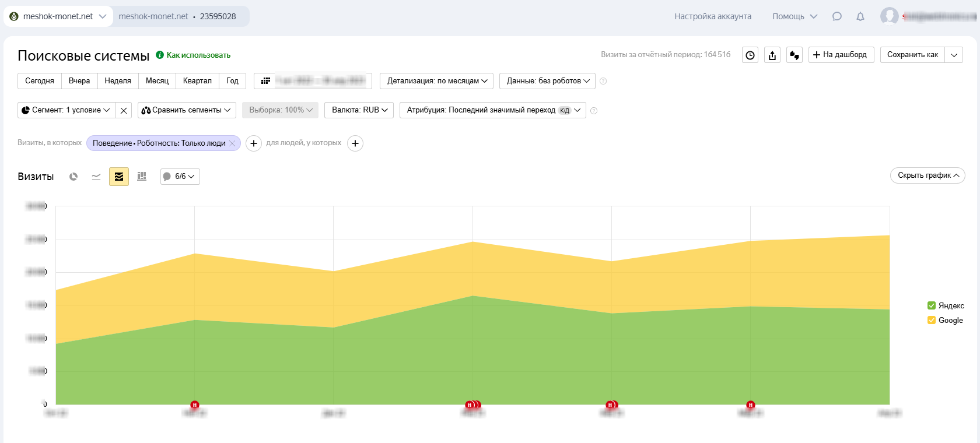This screenshot has height=443, width=980.
Task: Click the На дашборд button
Action: click(x=841, y=55)
